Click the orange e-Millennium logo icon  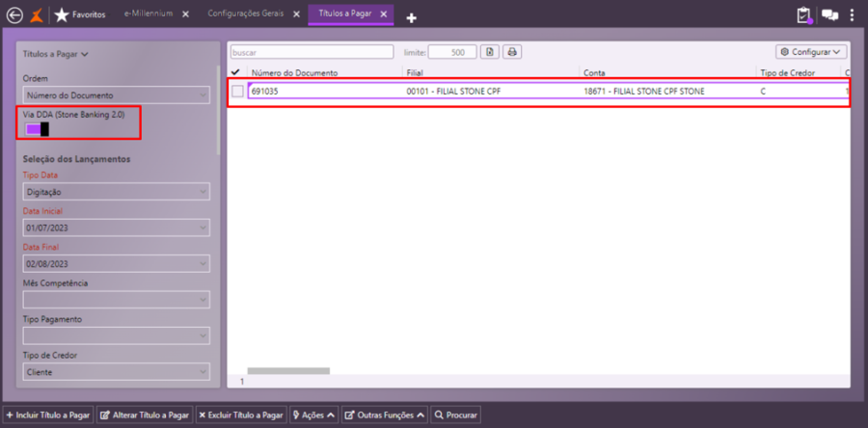[36, 14]
